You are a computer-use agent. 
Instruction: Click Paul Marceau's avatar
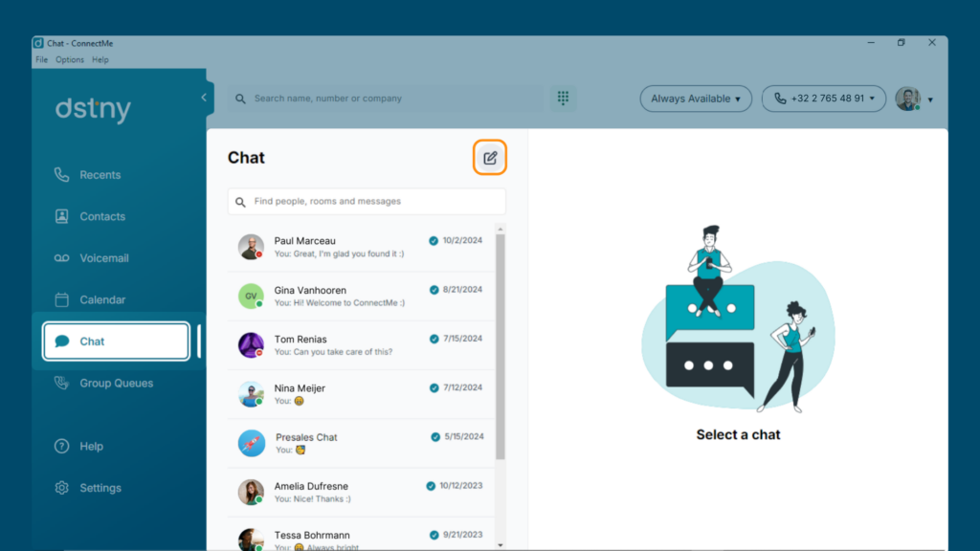[x=251, y=247]
